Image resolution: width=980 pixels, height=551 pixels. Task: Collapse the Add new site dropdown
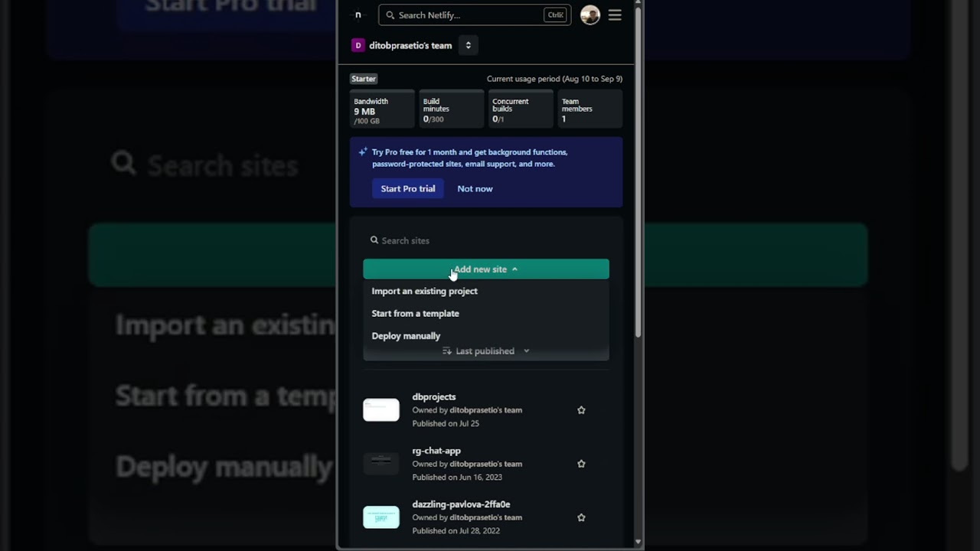[486, 269]
